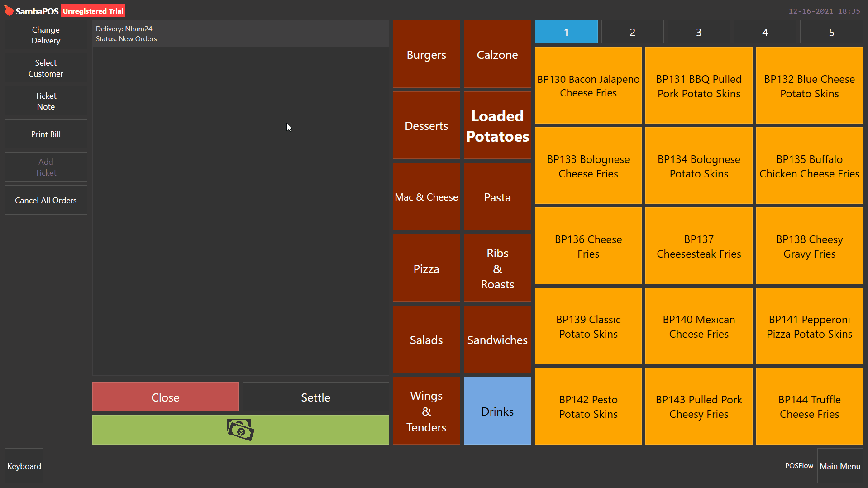868x488 pixels.
Task: Open the Burgers category
Action: (x=426, y=54)
